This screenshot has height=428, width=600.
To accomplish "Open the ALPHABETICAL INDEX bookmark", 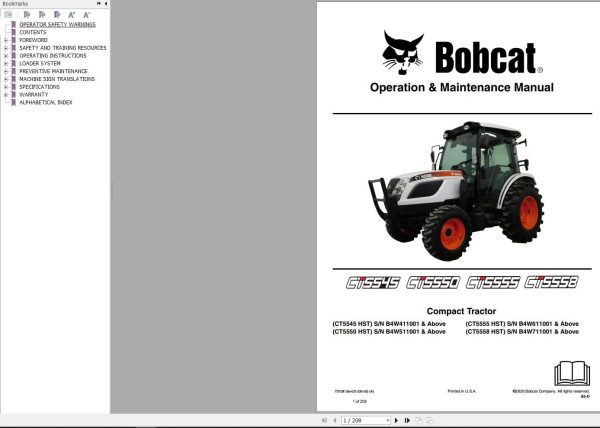I will pos(46,103).
